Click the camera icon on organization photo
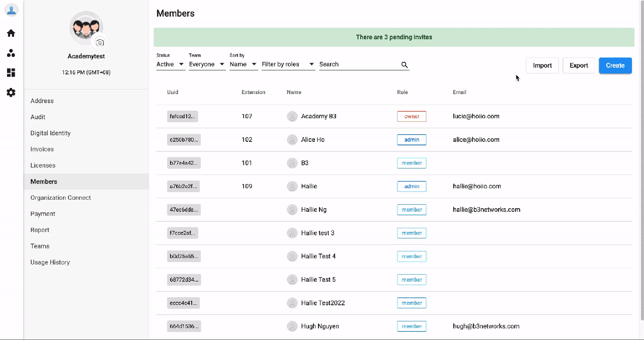644x340 pixels. pos(100,42)
